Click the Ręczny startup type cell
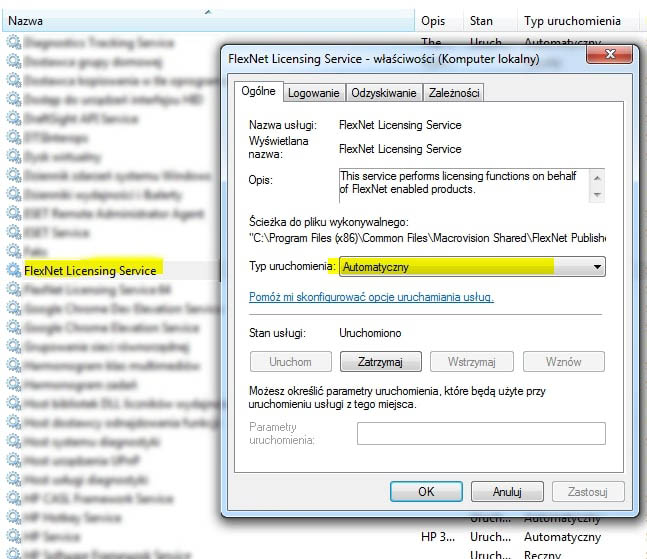This screenshot has height=559, width=647. pos(542,554)
